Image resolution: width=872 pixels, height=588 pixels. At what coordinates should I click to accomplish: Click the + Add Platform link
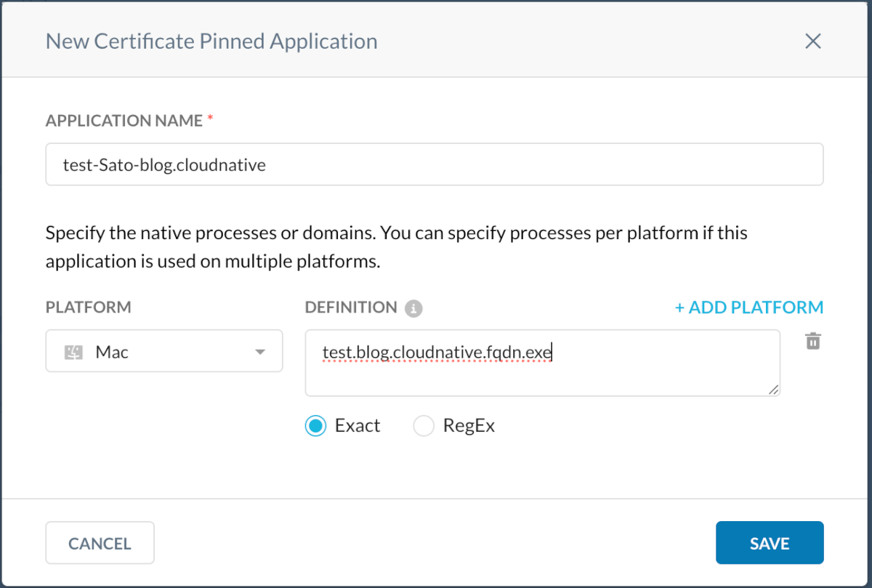click(748, 307)
